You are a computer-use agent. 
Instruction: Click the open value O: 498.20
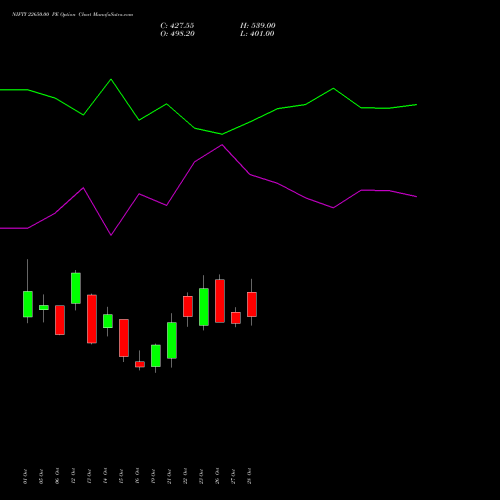[177, 34]
